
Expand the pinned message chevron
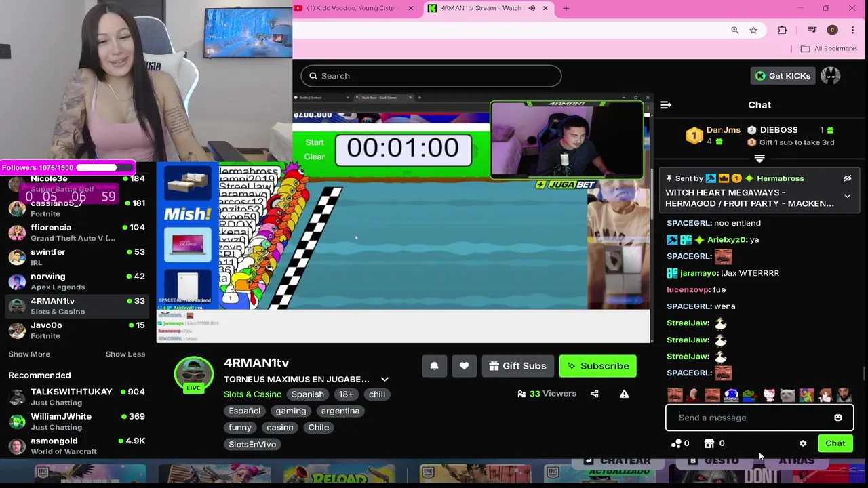pyautogui.click(x=847, y=197)
